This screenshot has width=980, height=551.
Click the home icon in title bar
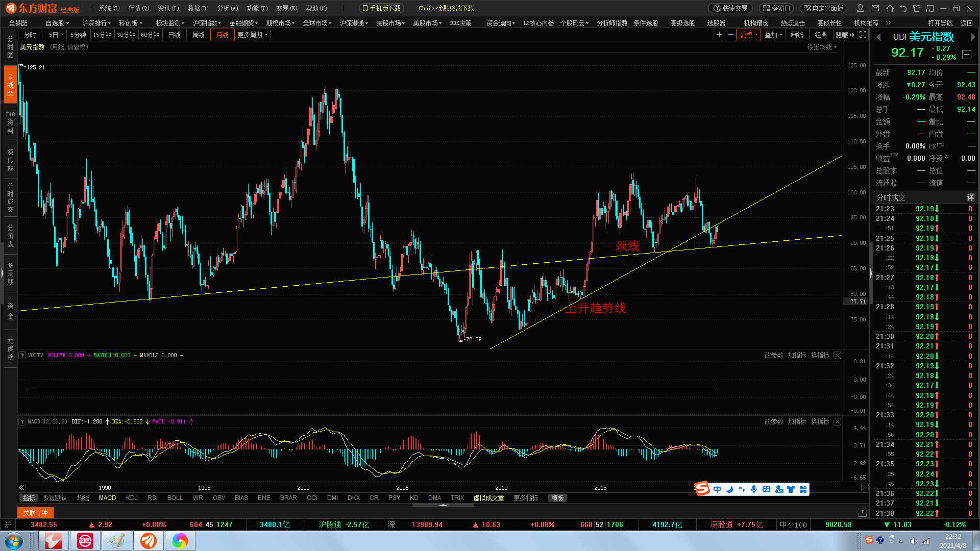coord(890,8)
